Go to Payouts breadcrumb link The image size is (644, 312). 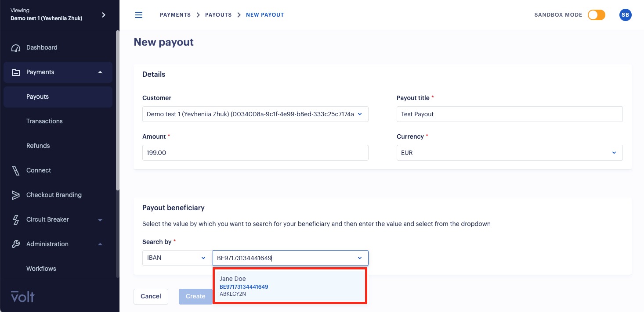click(219, 15)
